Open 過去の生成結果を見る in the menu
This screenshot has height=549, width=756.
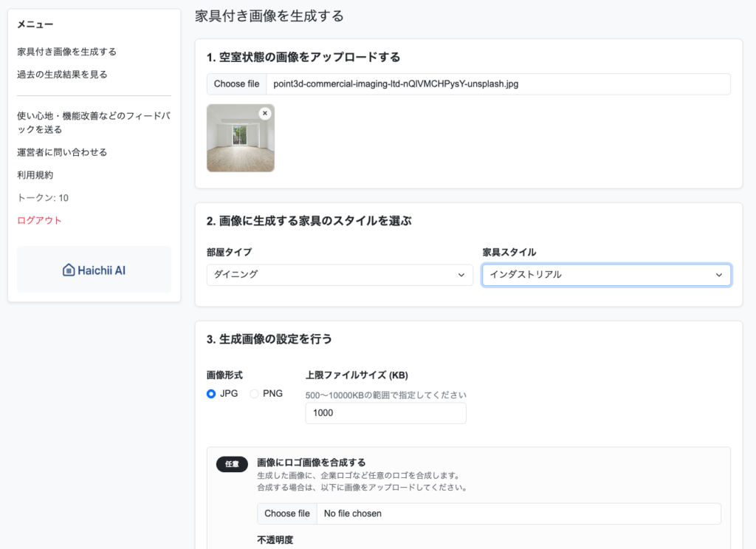point(61,75)
